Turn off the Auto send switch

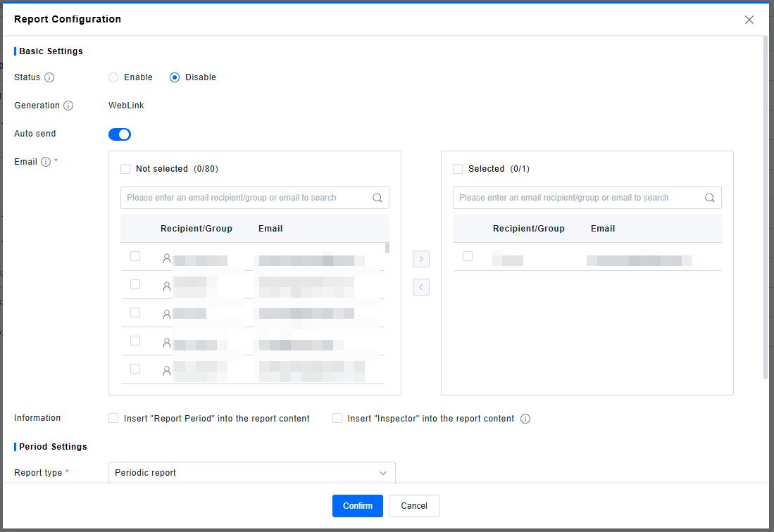(x=120, y=134)
